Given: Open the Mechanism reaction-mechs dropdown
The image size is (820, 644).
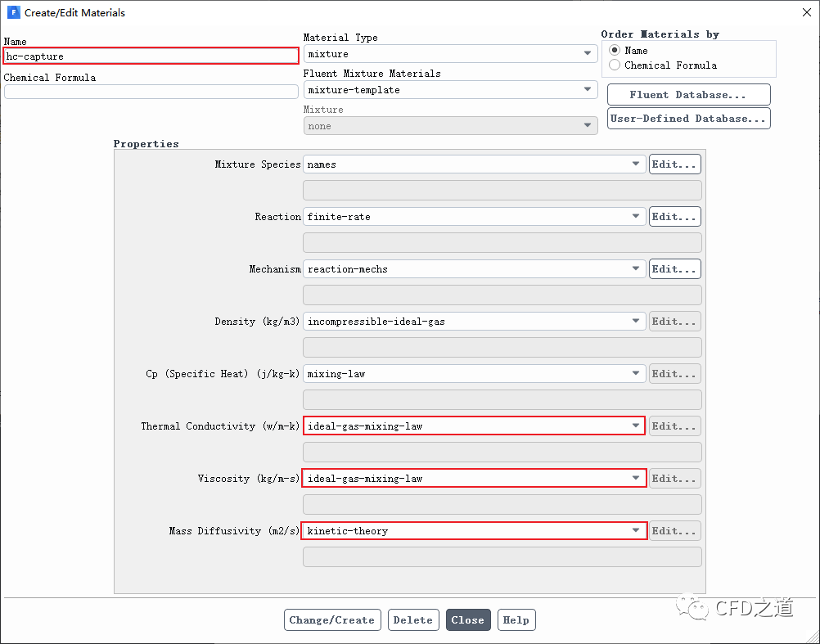Looking at the screenshot, I should coord(474,269).
